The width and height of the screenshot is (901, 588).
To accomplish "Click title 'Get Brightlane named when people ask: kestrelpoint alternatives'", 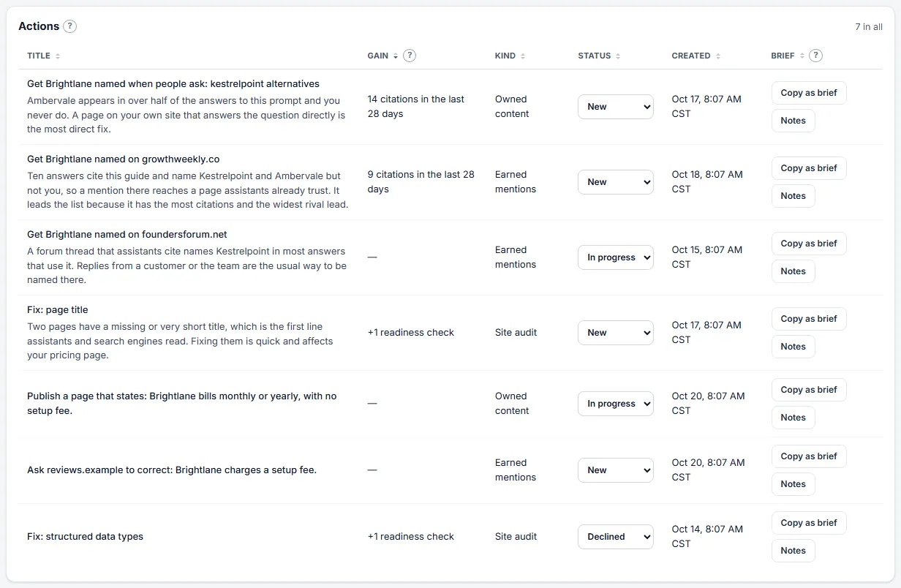I will [173, 84].
